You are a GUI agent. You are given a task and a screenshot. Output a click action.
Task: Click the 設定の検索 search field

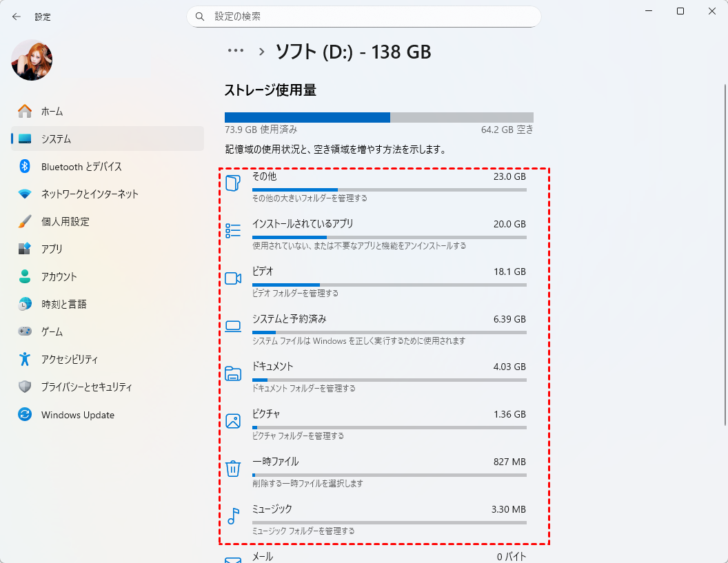tap(372, 16)
